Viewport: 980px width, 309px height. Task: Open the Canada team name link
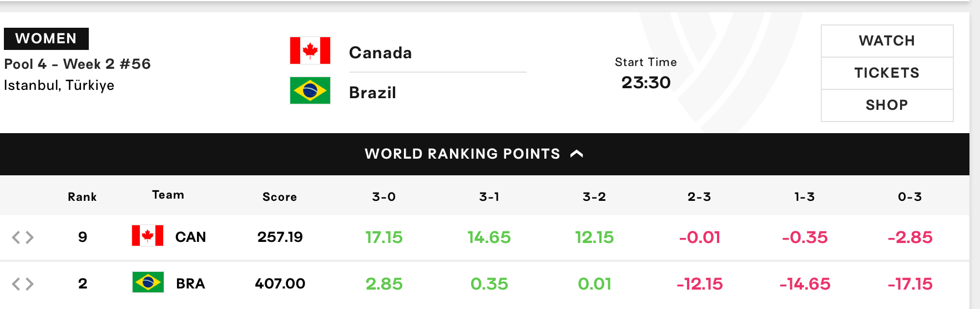click(x=381, y=53)
